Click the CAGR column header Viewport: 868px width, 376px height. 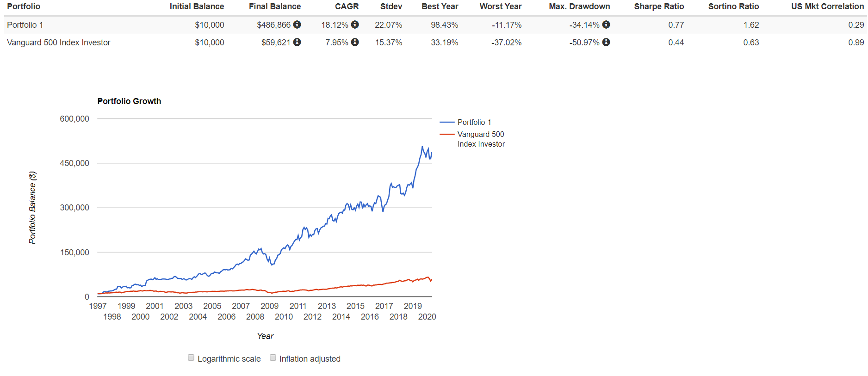click(x=347, y=6)
